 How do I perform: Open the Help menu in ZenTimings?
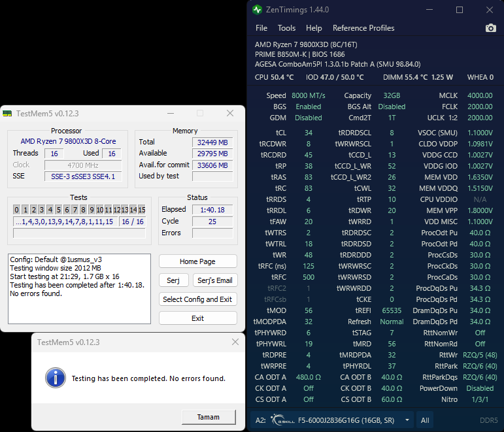314,28
